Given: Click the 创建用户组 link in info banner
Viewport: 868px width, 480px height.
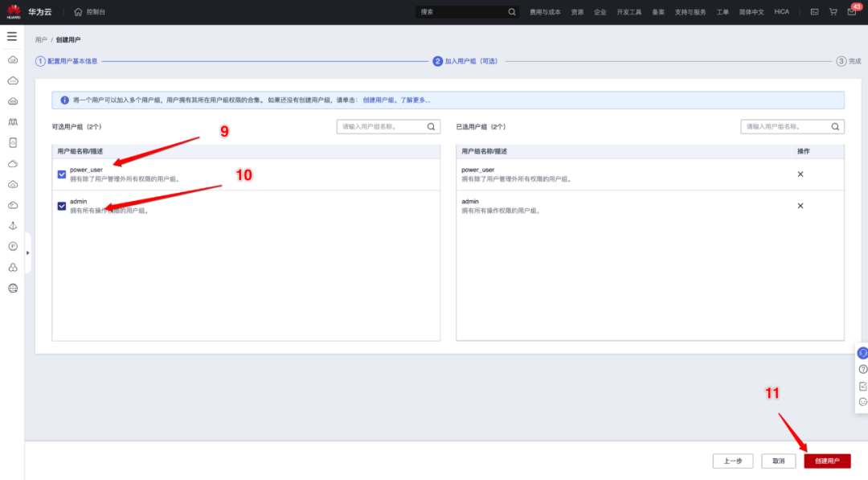Looking at the screenshot, I should click(378, 100).
